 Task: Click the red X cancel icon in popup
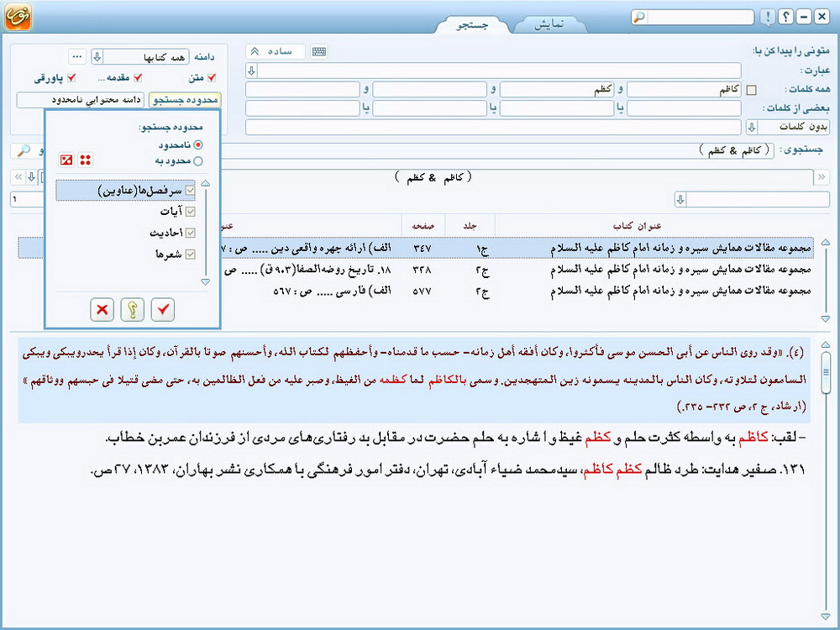(x=102, y=310)
